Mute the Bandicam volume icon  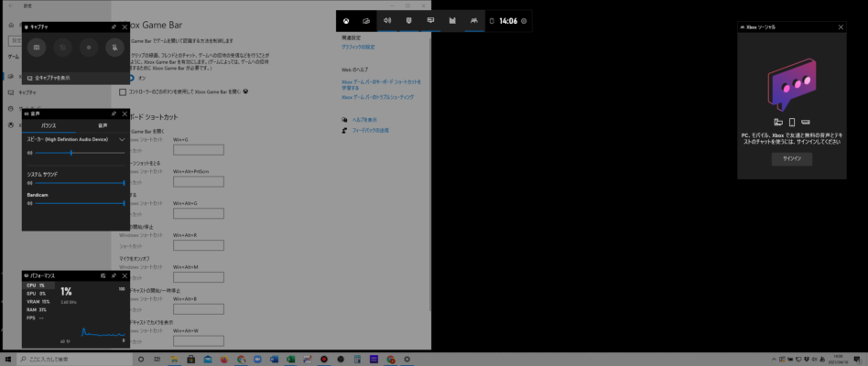pos(30,203)
